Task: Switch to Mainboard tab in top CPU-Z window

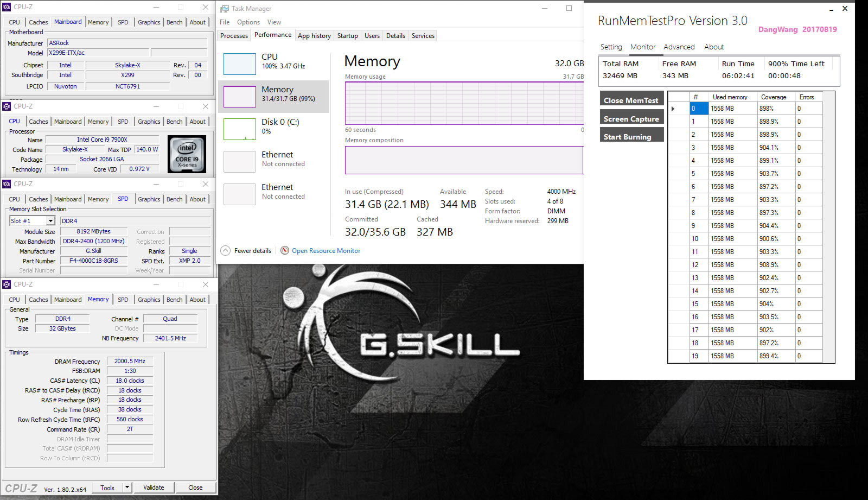Action: [68, 22]
